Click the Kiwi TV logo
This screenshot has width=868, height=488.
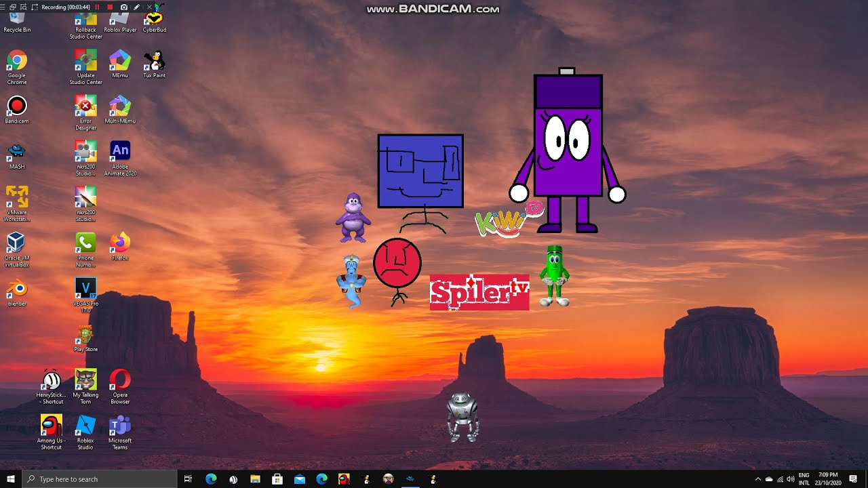pyautogui.click(x=509, y=220)
